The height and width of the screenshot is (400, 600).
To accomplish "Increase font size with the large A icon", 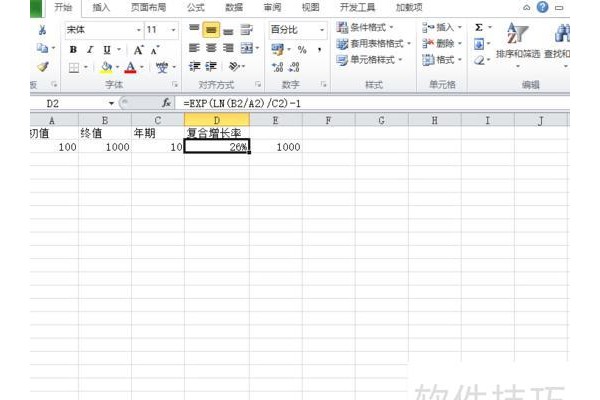I will click(138, 50).
